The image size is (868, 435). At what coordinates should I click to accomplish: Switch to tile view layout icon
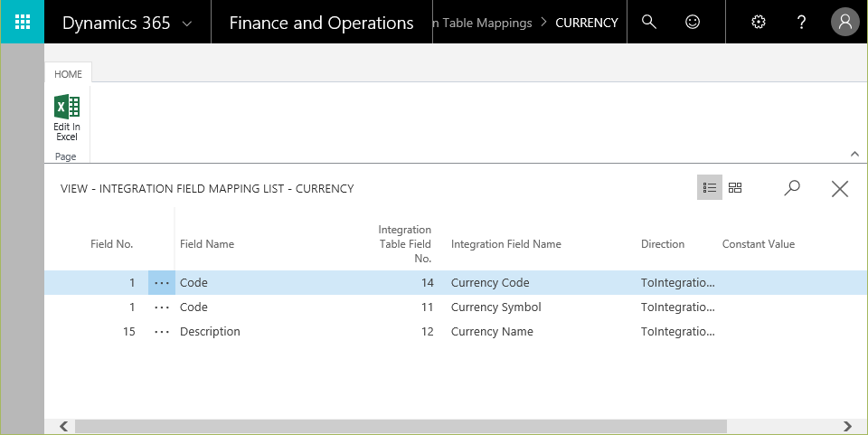point(734,187)
